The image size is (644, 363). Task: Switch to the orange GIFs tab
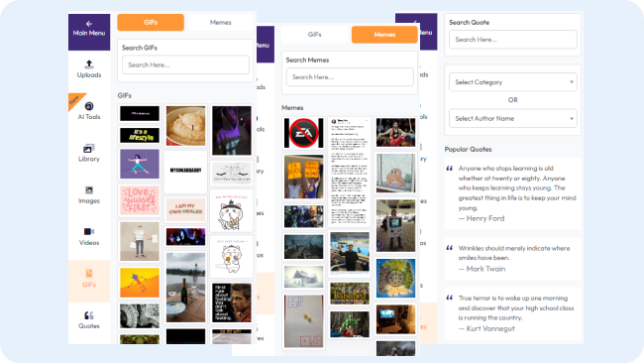click(151, 22)
